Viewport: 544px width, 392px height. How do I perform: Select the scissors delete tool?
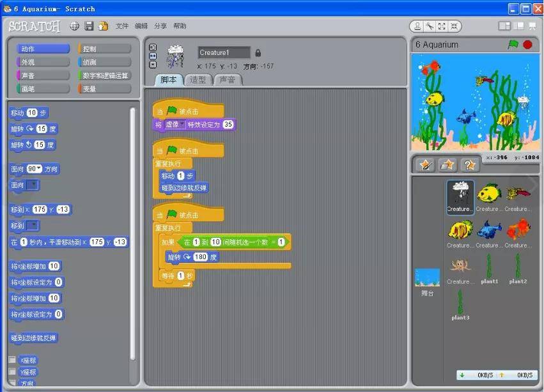click(x=430, y=26)
